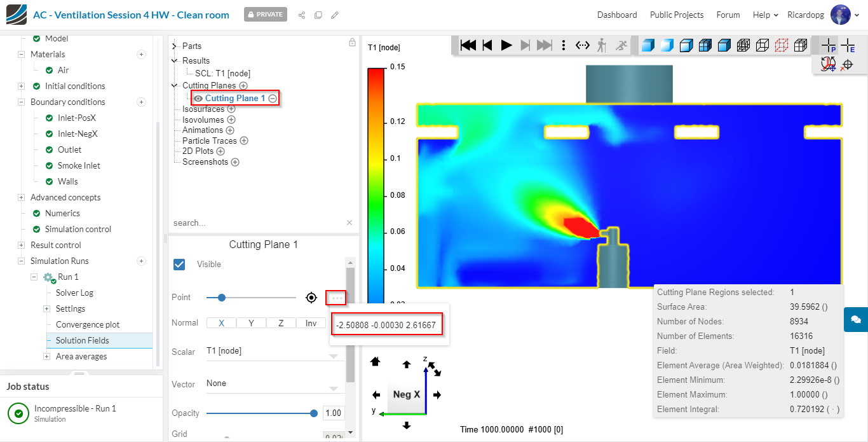Collapse the Materials section
Image resolution: width=868 pixels, height=442 pixels.
pos(21,55)
